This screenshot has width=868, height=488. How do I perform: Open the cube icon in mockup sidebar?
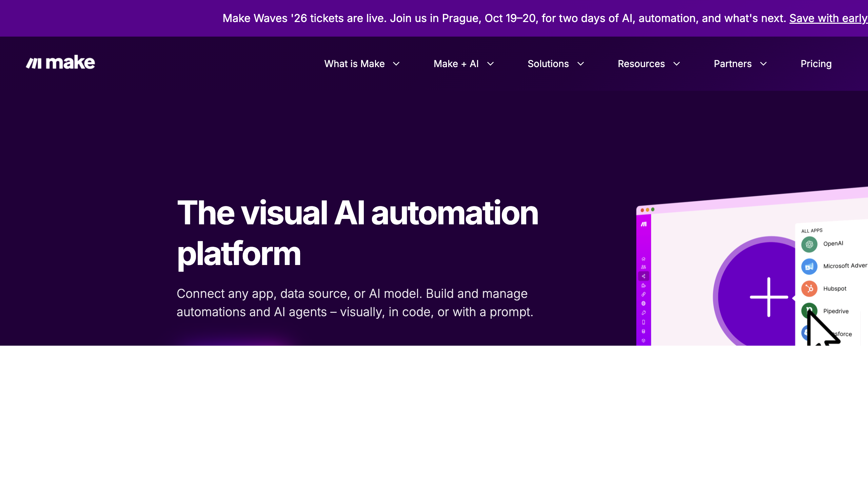[643, 341]
